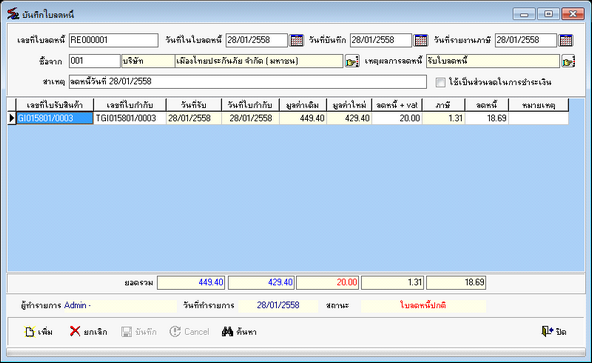Click the ผู้ทำรายการ Admin field
This screenshot has width=592, height=363.
(x=120, y=305)
